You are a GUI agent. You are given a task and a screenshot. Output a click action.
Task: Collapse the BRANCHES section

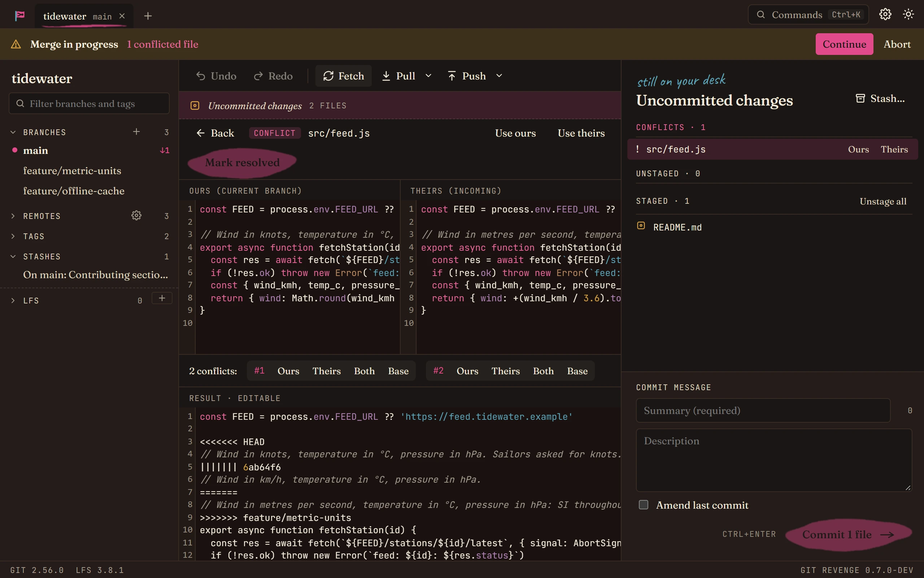tap(13, 132)
